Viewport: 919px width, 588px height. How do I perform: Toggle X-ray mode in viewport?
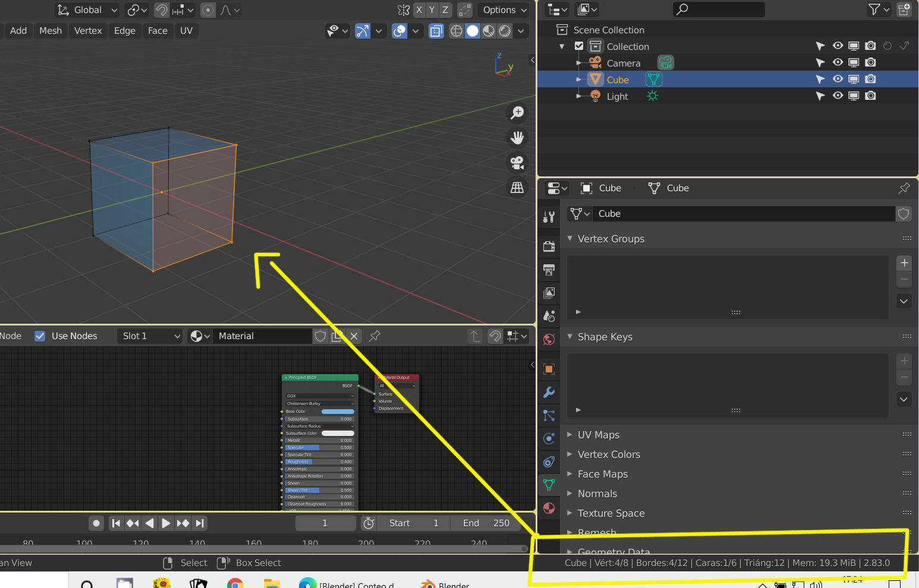(x=436, y=31)
